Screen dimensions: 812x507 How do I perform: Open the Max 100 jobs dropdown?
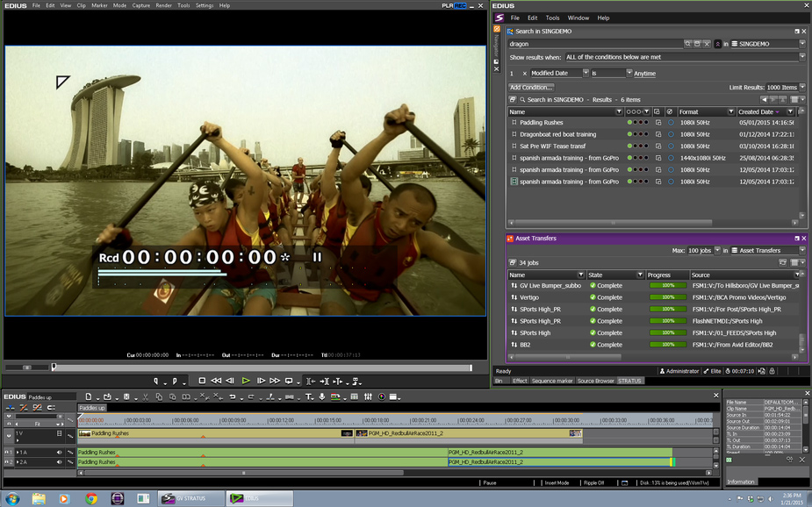716,250
